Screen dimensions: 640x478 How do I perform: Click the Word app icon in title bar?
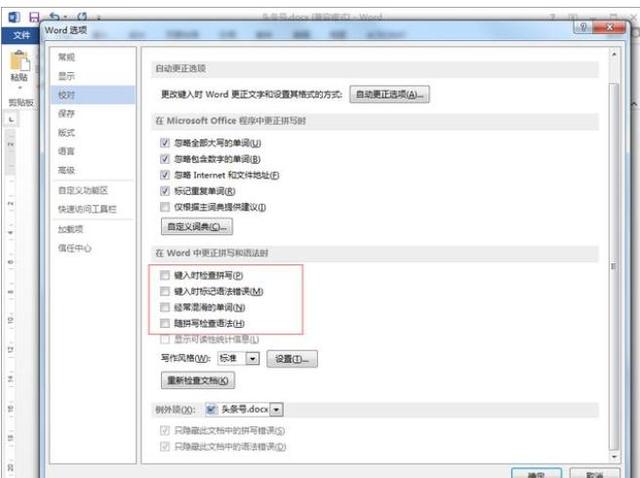[14, 17]
